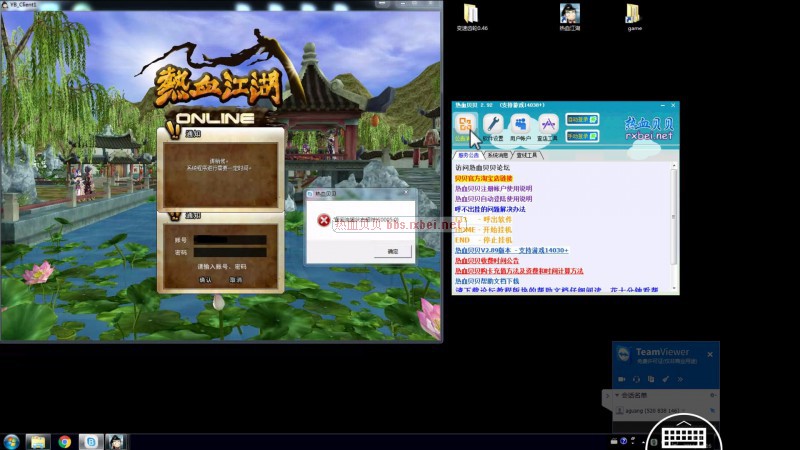800x450 pixels.
Task: Switch to the game tools tab
Action: pyautogui.click(x=526, y=156)
